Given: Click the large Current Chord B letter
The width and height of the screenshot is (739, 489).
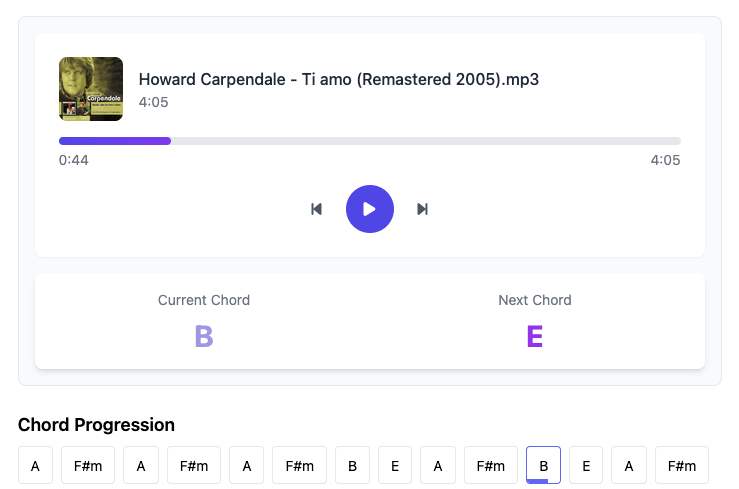Looking at the screenshot, I should [x=204, y=337].
